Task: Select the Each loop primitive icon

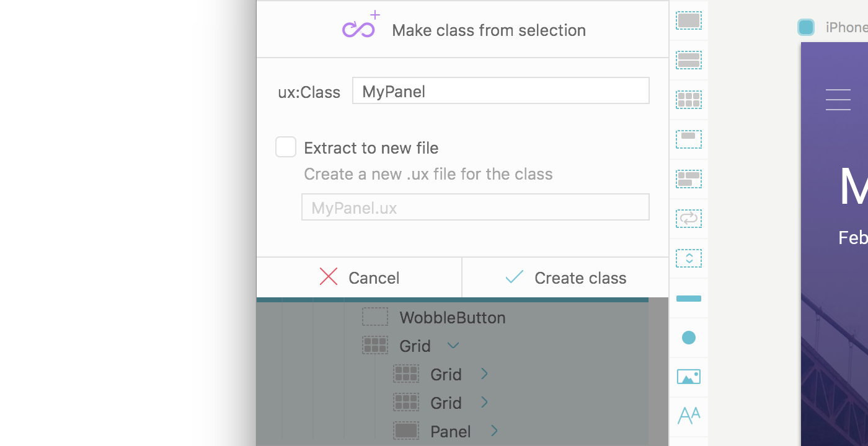Action: pos(688,219)
